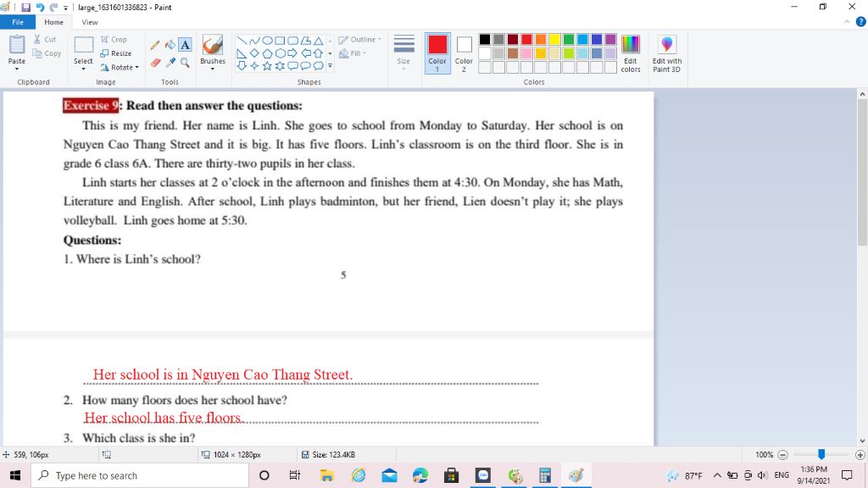Viewport: 868px width, 488px height.
Task: Open the Customize Quick Access Toolbar arrow
Action: 66,8
